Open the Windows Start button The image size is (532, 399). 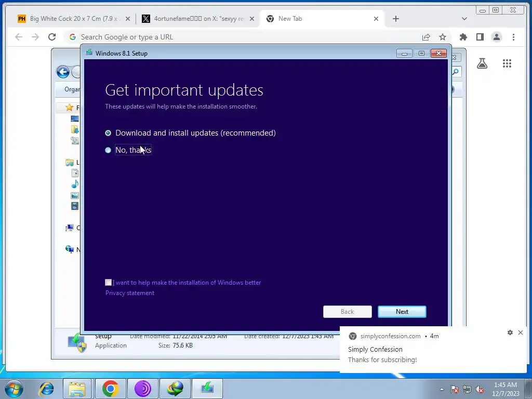14,389
